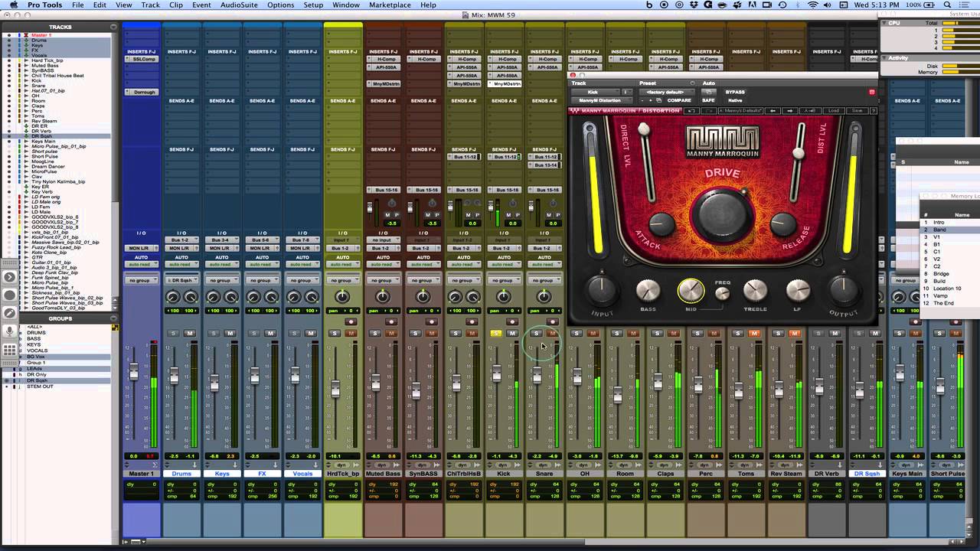The height and width of the screenshot is (551, 980).
Task: Open the Drums channel automation mode dropdown
Action: 181,264
